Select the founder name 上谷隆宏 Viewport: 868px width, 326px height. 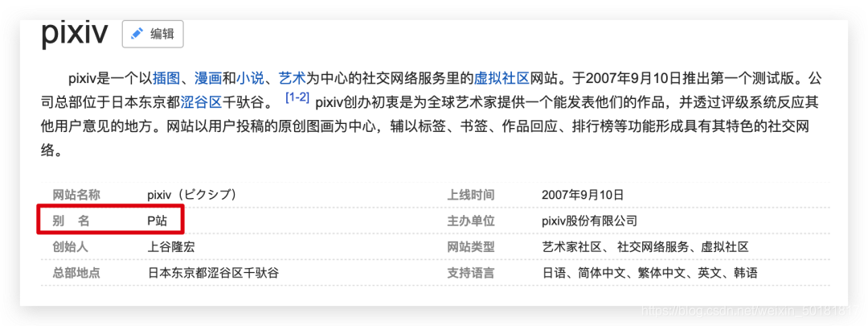click(x=171, y=247)
